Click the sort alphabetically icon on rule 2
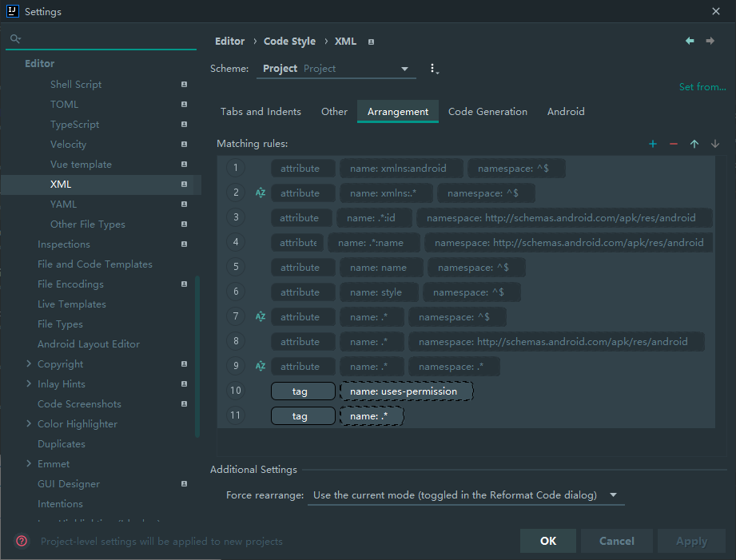 [x=260, y=193]
